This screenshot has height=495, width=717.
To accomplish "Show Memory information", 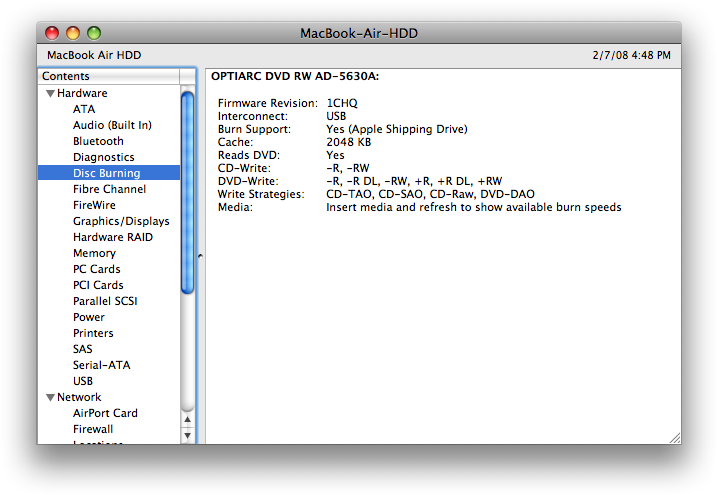I will pos(94,253).
